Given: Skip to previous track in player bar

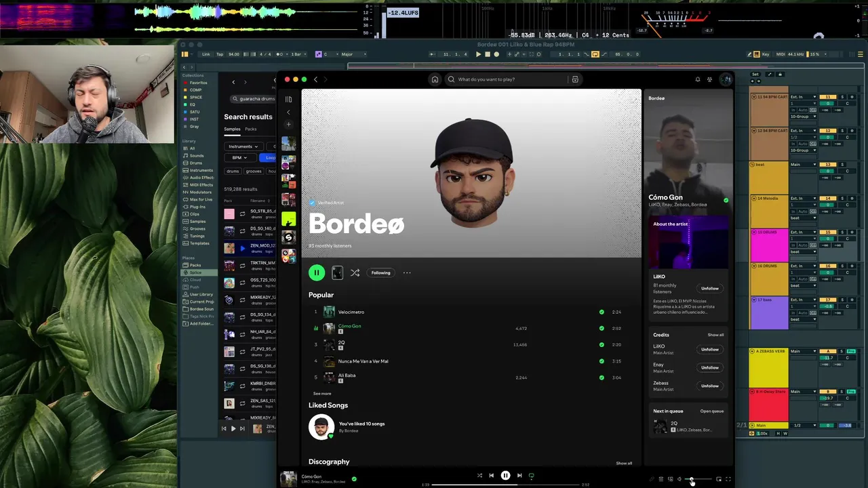Looking at the screenshot, I should (492, 476).
